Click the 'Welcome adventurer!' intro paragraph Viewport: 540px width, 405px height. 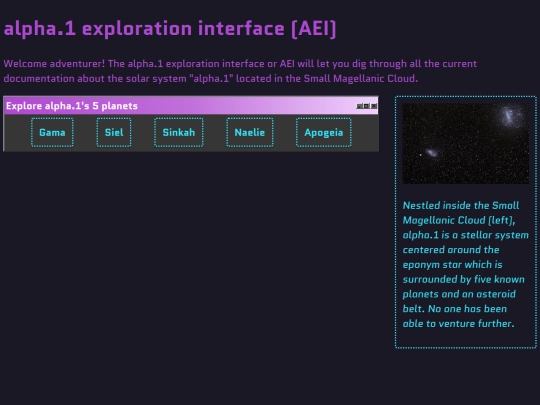tap(240, 71)
